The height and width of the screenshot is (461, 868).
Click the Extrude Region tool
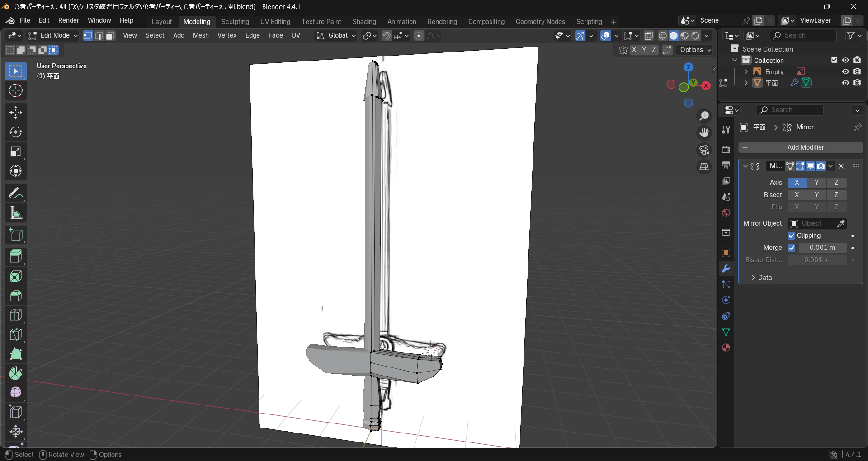[x=16, y=256]
